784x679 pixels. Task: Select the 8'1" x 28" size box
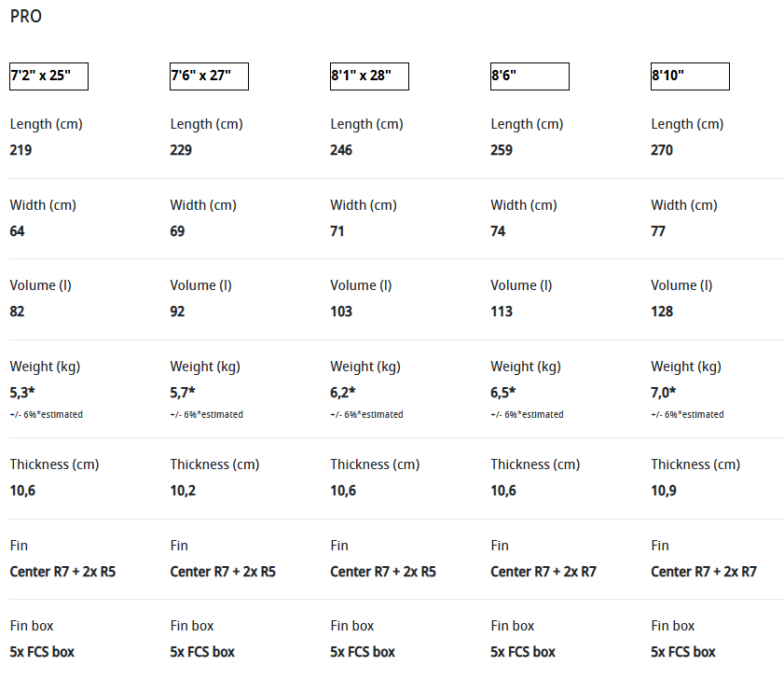pos(369,76)
